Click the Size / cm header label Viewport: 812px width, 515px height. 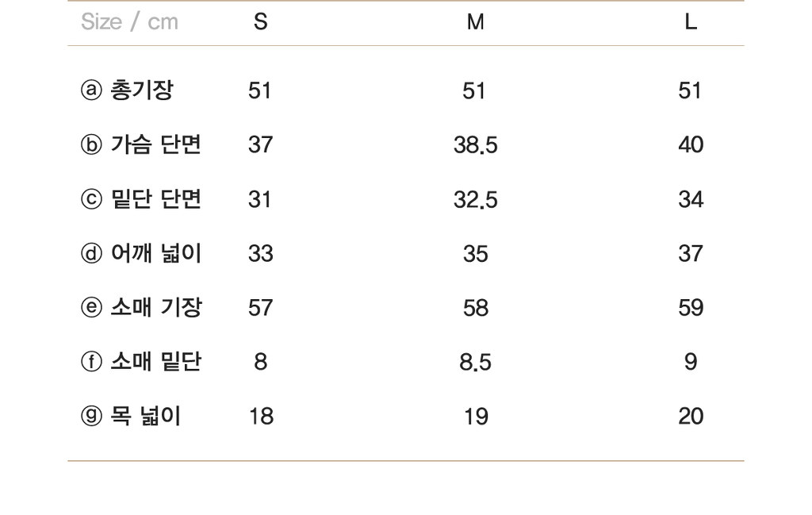129,21
